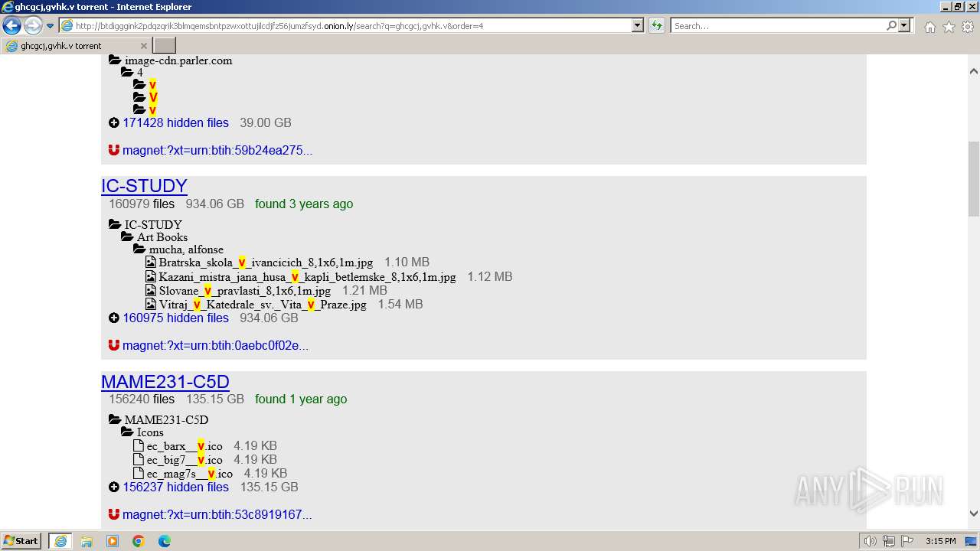Click the address bar URL field
Image resolution: width=980 pixels, height=551 pixels.
[x=345, y=25]
